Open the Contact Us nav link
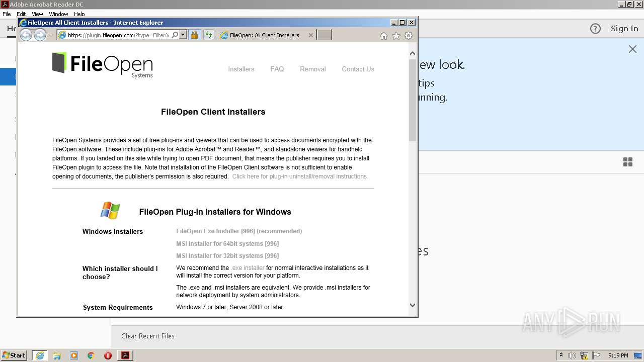This screenshot has height=362, width=644. [x=358, y=69]
